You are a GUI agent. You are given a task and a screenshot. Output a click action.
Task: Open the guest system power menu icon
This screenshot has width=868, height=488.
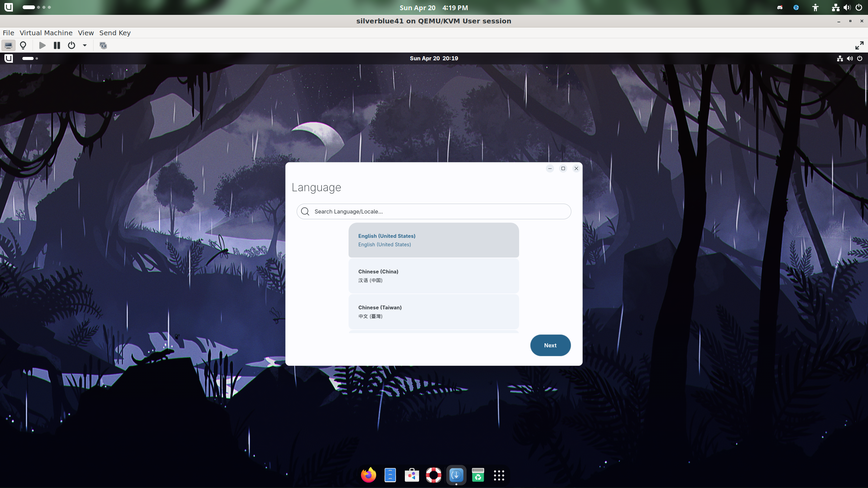click(860, 58)
